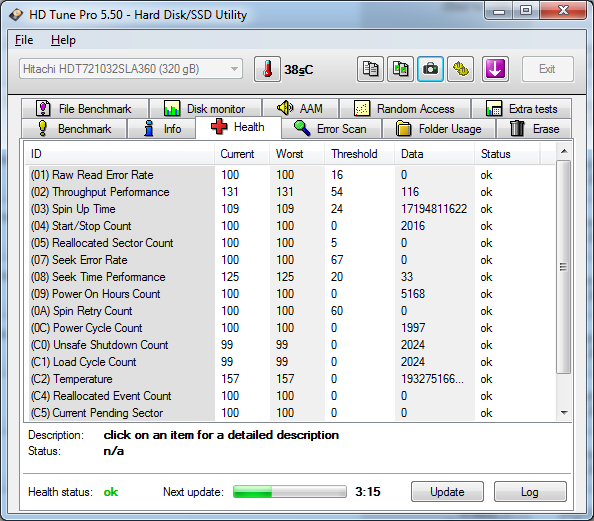Open the Help menu
The width and height of the screenshot is (594, 521).
pos(63,40)
